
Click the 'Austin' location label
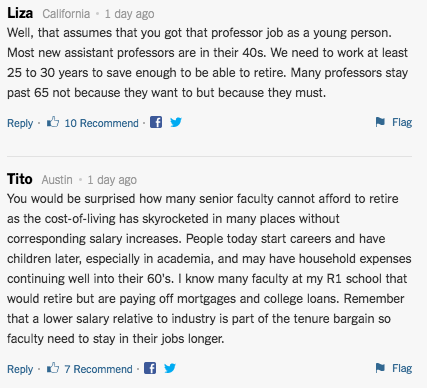coord(57,180)
